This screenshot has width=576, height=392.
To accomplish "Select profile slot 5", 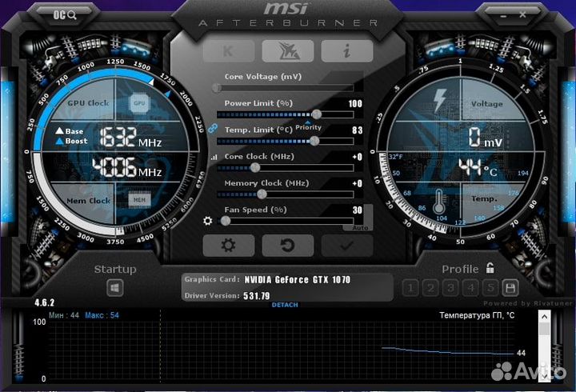I will 490,288.
